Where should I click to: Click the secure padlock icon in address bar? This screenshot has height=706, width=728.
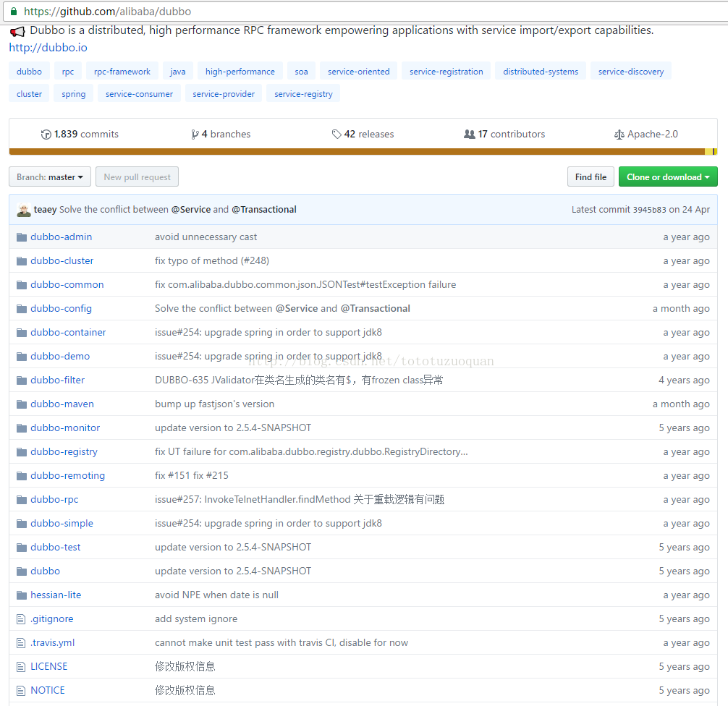(14, 11)
